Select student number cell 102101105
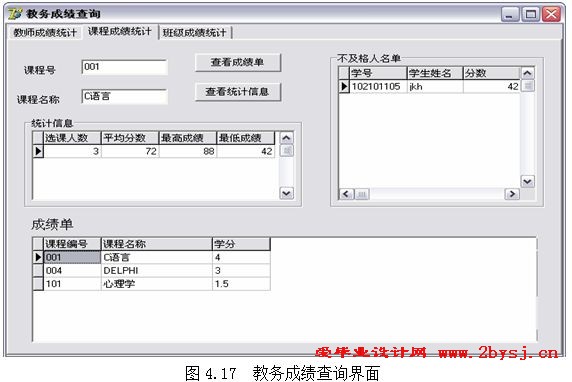572x382 pixels. pyautogui.click(x=378, y=86)
